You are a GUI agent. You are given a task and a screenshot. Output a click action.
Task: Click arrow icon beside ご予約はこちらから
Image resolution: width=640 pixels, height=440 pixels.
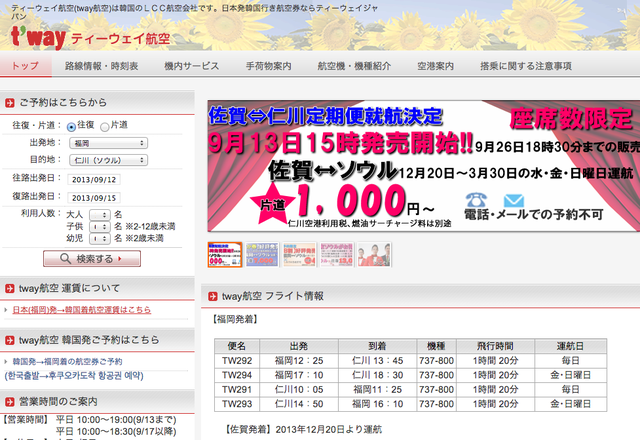pos(9,103)
